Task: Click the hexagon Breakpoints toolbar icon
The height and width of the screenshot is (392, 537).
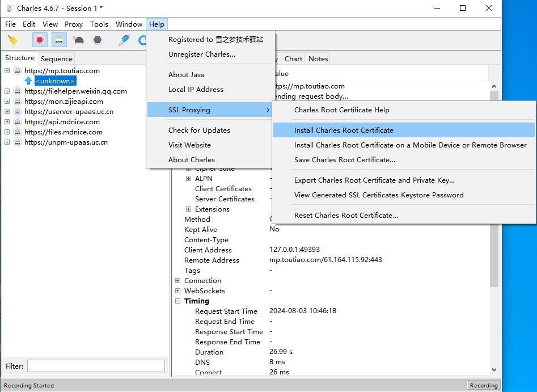Action: click(x=98, y=40)
